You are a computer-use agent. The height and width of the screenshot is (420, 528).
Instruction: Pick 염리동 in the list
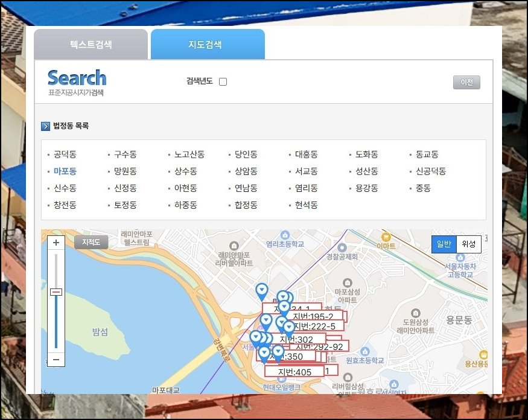pos(306,188)
